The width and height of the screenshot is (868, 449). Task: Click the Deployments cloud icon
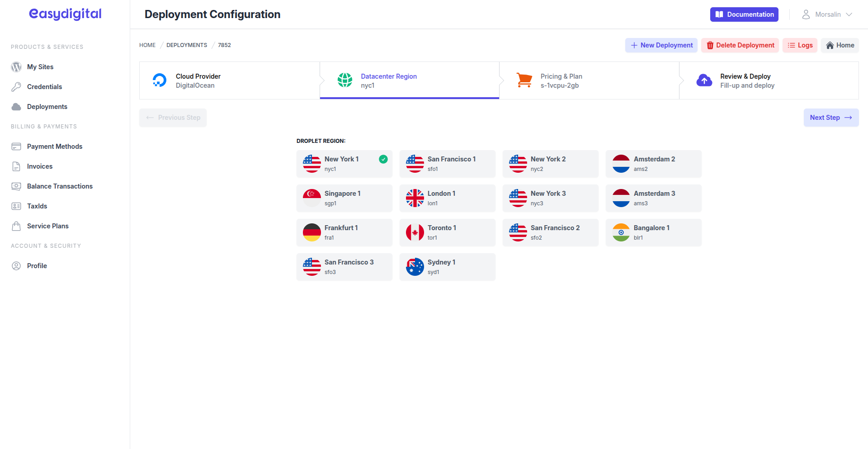point(16,107)
